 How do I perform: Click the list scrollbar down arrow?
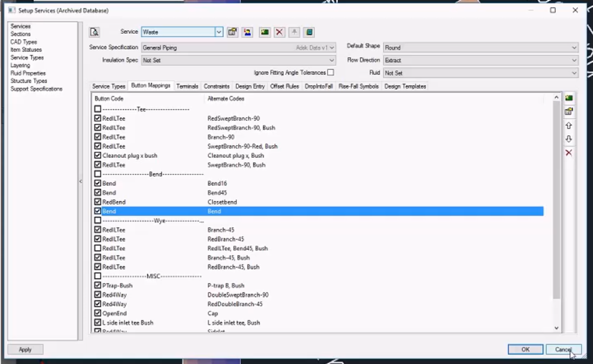556,328
